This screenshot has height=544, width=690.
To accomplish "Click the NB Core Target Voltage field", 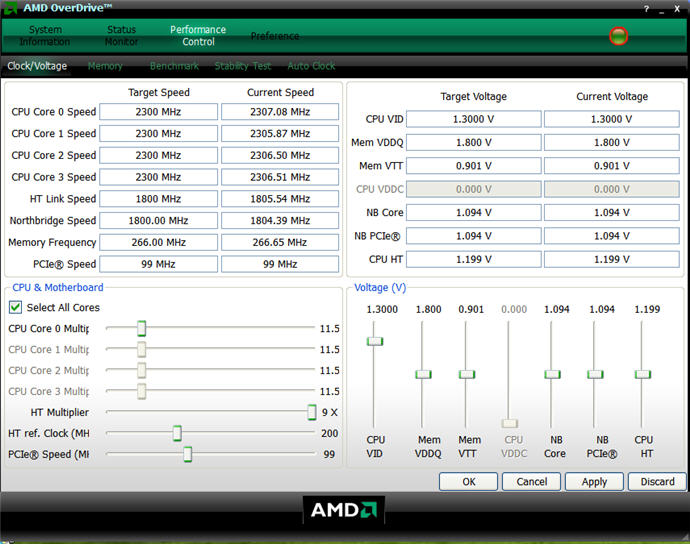I will point(473,213).
